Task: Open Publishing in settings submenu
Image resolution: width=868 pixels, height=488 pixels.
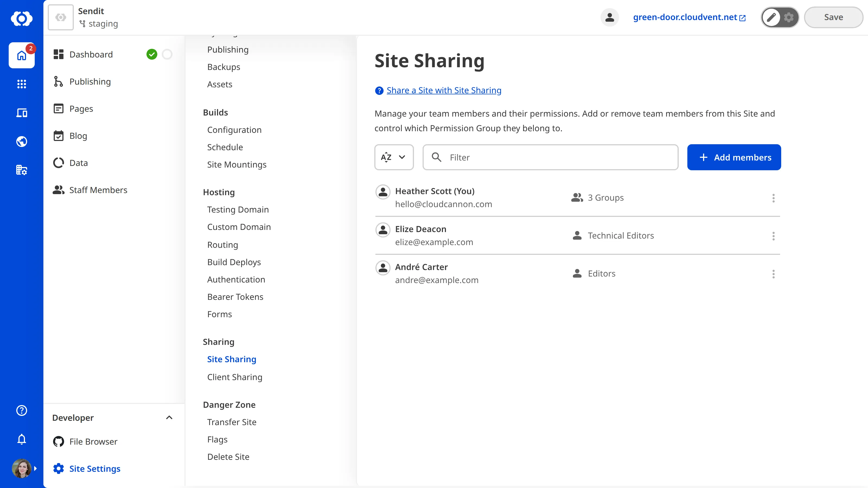Action: pos(228,50)
